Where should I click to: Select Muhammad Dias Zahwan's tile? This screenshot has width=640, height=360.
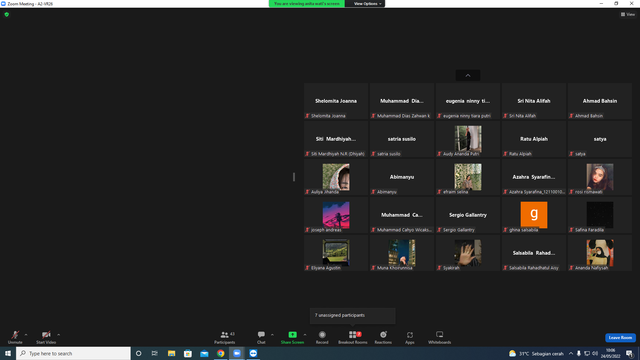pyautogui.click(x=402, y=101)
